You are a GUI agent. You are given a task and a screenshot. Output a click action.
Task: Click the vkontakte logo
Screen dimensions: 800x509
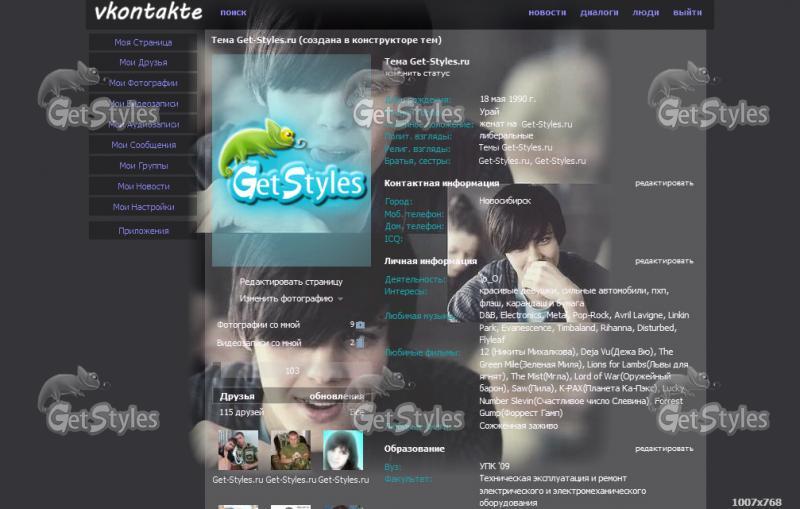coord(147,13)
